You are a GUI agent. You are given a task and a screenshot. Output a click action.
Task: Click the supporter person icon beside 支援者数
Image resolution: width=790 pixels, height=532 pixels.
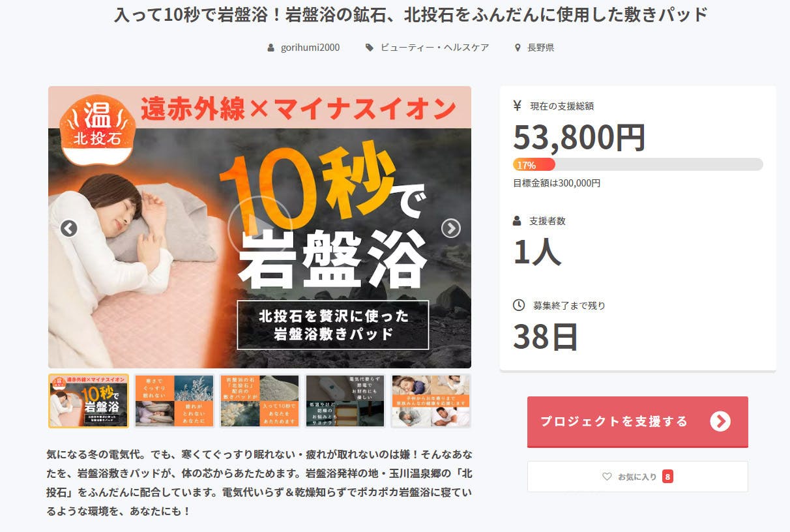(518, 221)
